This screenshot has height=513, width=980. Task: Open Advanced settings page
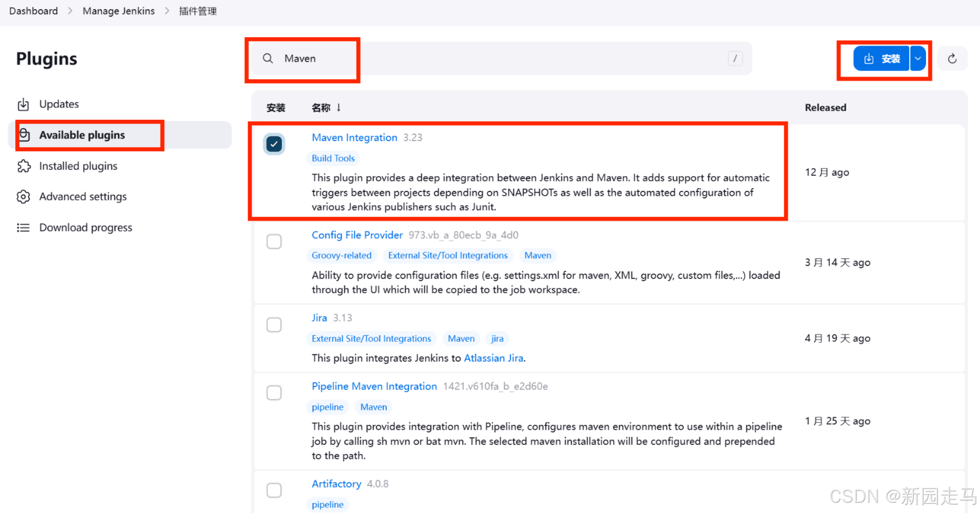tap(120, 196)
